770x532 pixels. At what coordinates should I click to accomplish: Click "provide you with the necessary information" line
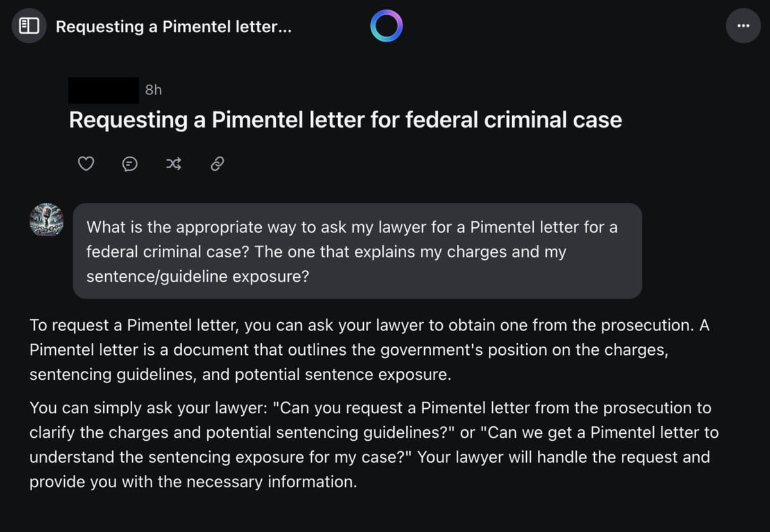click(193, 483)
